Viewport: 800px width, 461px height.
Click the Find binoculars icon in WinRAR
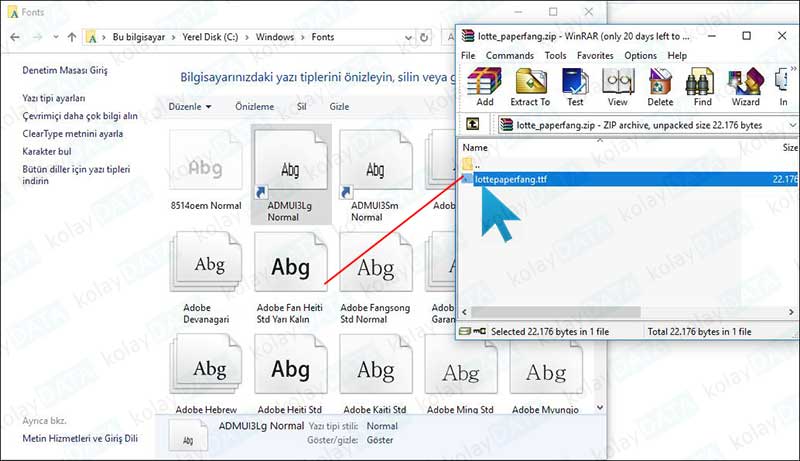pyautogui.click(x=702, y=87)
